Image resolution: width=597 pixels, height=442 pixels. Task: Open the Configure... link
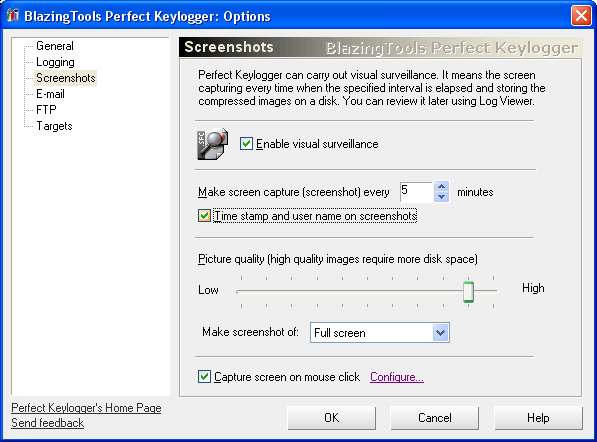(x=397, y=377)
